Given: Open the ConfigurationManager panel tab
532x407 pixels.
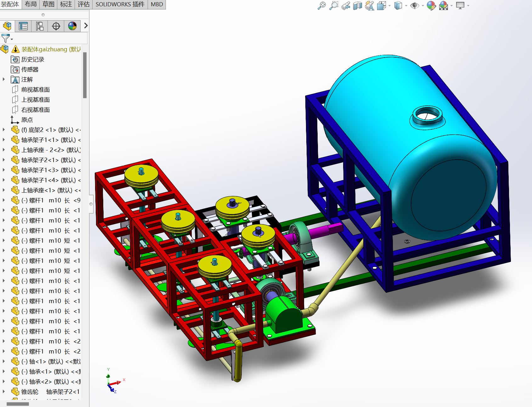Looking at the screenshot, I should point(40,26).
